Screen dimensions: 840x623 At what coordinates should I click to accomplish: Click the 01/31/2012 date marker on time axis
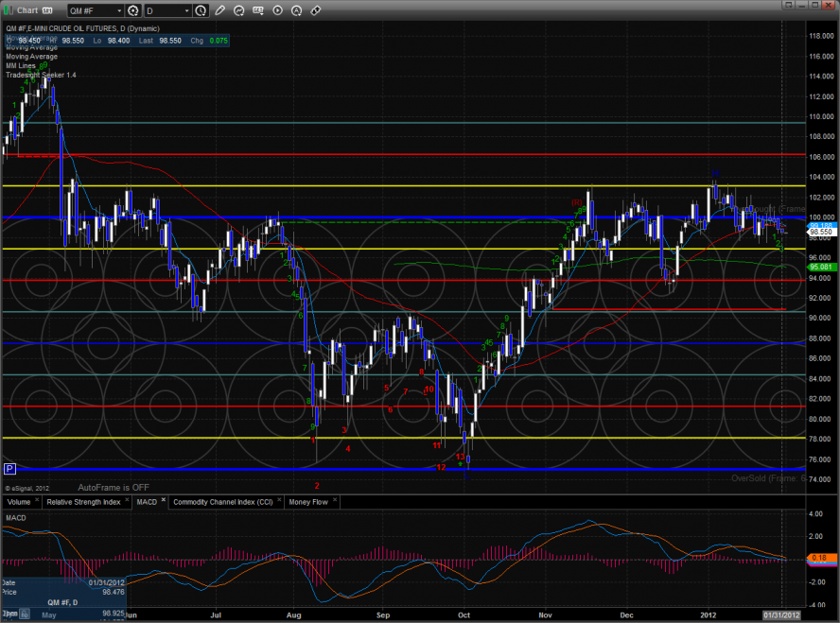[x=781, y=615]
